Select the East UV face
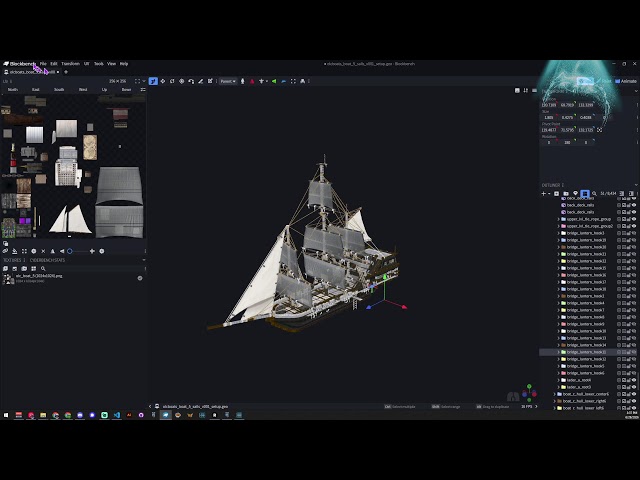Viewport: 640px width, 480px height. pos(36,89)
